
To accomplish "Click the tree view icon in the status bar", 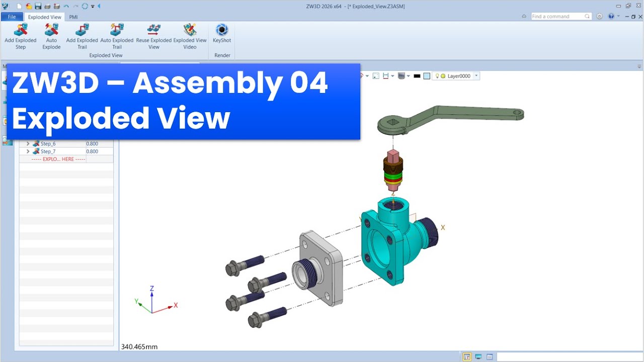I will [467, 357].
